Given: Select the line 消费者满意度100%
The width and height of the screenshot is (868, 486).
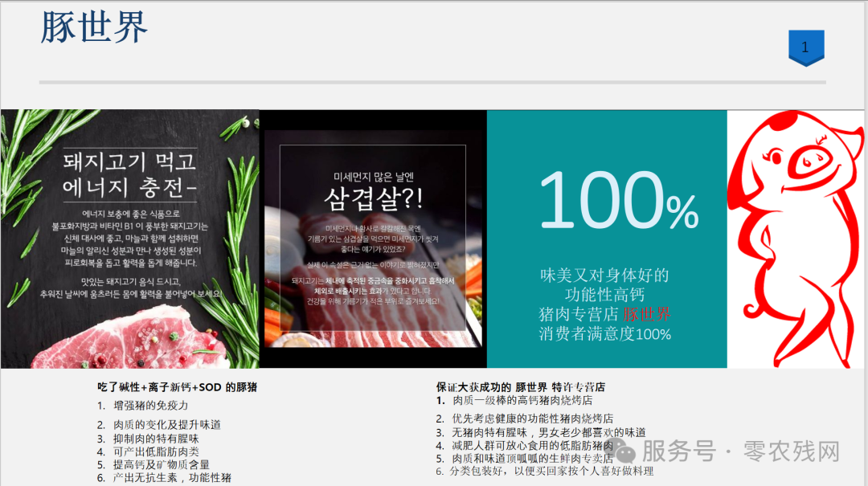Looking at the screenshot, I should 604,334.
